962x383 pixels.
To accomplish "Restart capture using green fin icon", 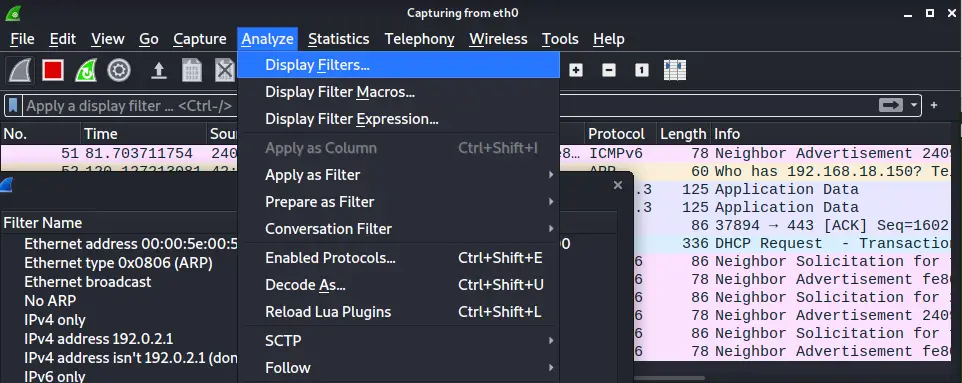I will (x=86, y=71).
